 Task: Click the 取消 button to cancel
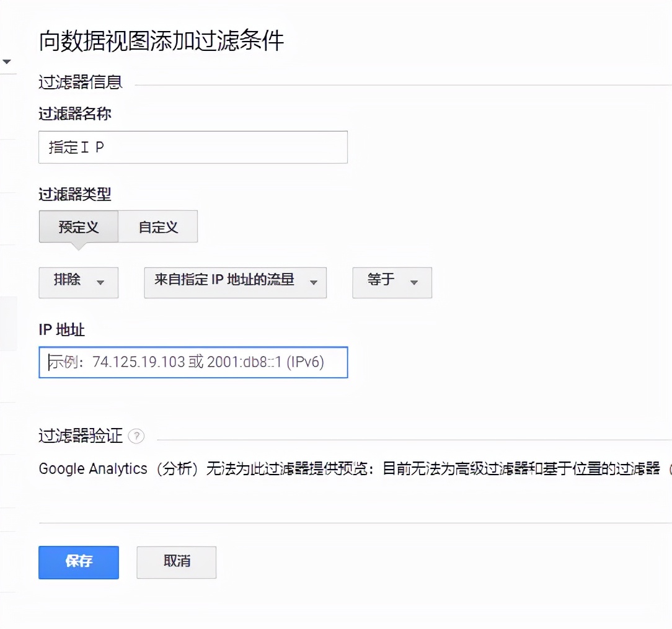point(176,562)
